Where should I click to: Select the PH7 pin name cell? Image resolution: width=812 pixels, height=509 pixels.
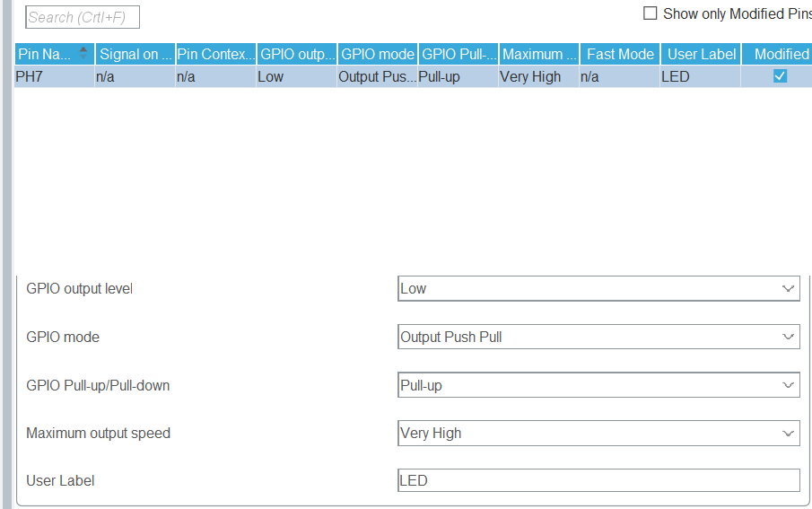click(x=55, y=76)
